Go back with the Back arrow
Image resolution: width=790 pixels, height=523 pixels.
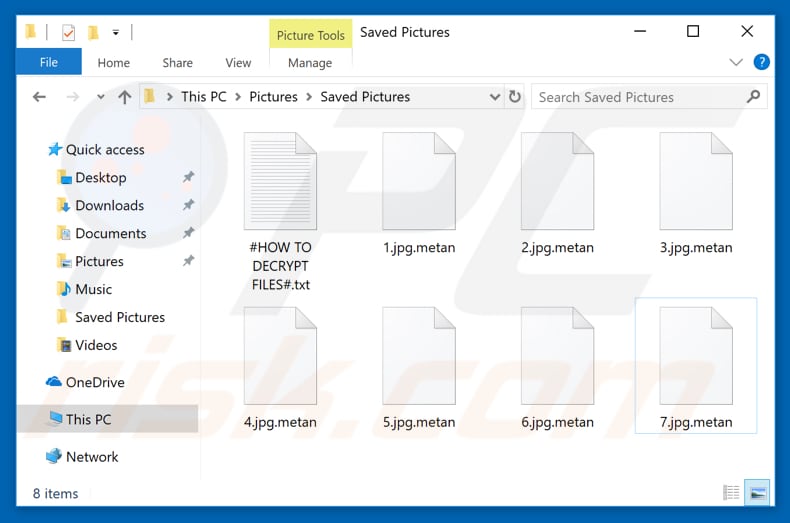click(x=39, y=97)
